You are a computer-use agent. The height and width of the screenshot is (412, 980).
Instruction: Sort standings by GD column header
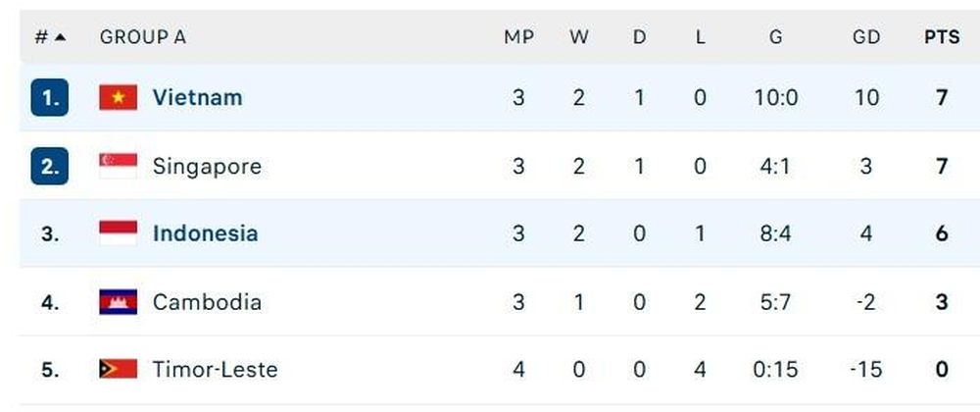click(866, 37)
